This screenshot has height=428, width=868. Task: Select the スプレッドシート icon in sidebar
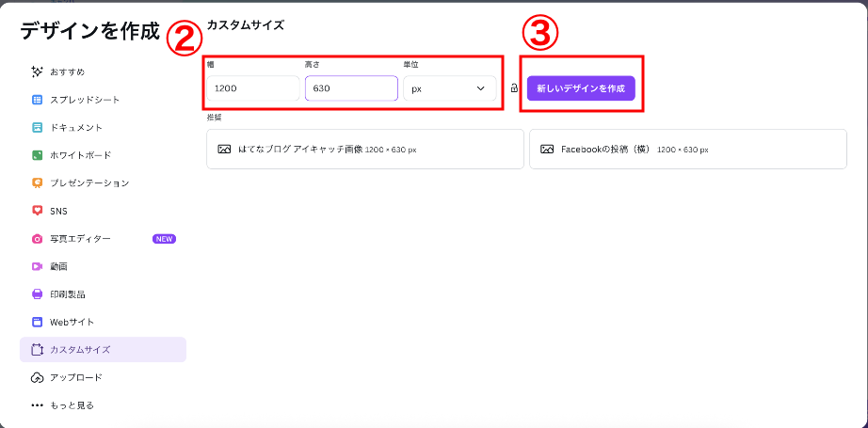38,100
